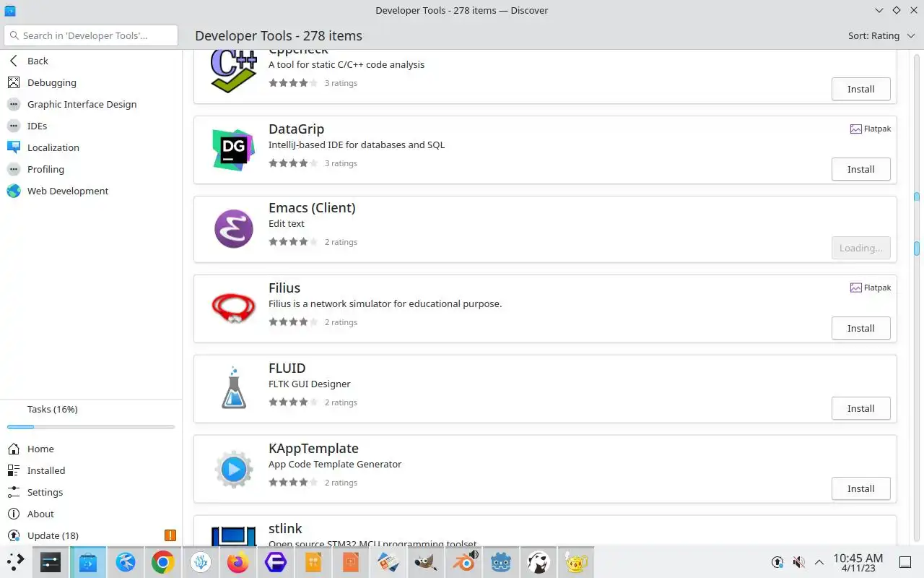The width and height of the screenshot is (924, 578).
Task: Launch Godot from the taskbar
Action: [x=501, y=562]
